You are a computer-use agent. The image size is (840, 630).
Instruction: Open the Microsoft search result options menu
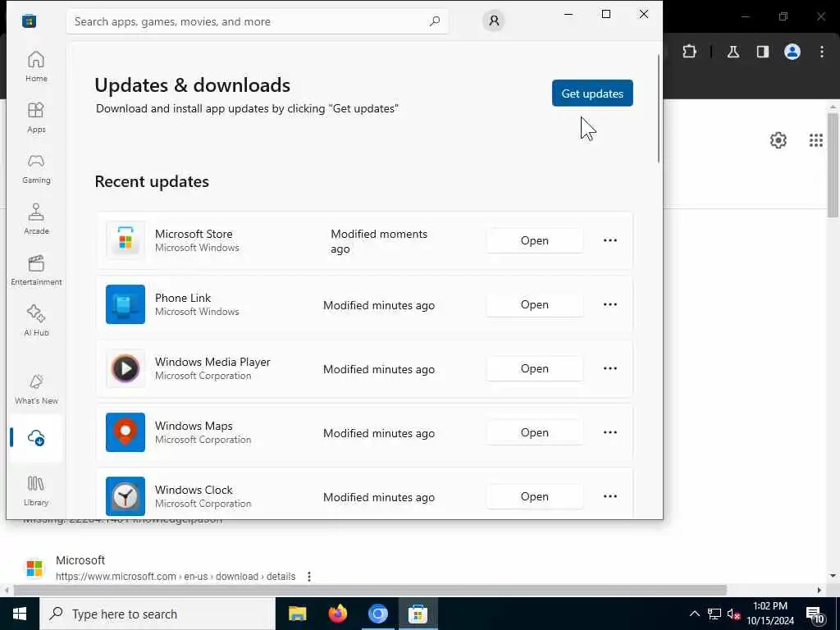pos(309,577)
